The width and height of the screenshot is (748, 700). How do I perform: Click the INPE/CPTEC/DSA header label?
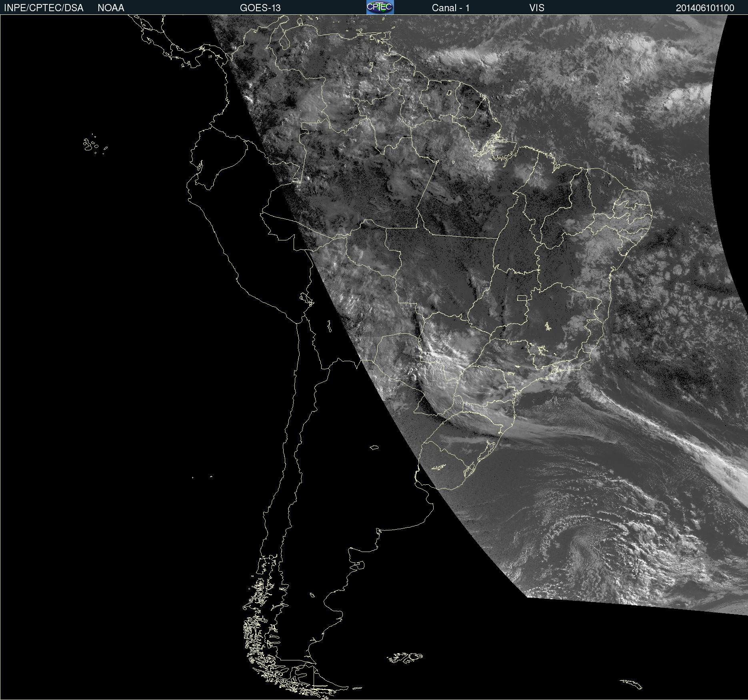[x=44, y=8]
